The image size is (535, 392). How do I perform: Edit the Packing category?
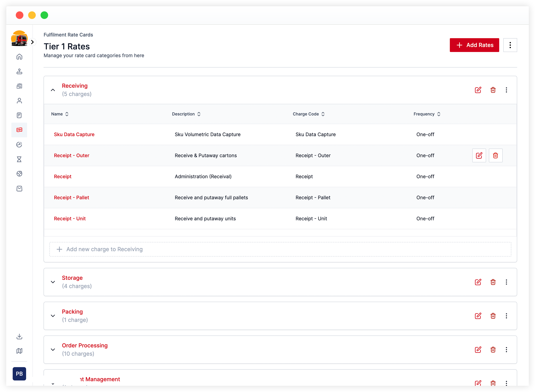(478, 316)
